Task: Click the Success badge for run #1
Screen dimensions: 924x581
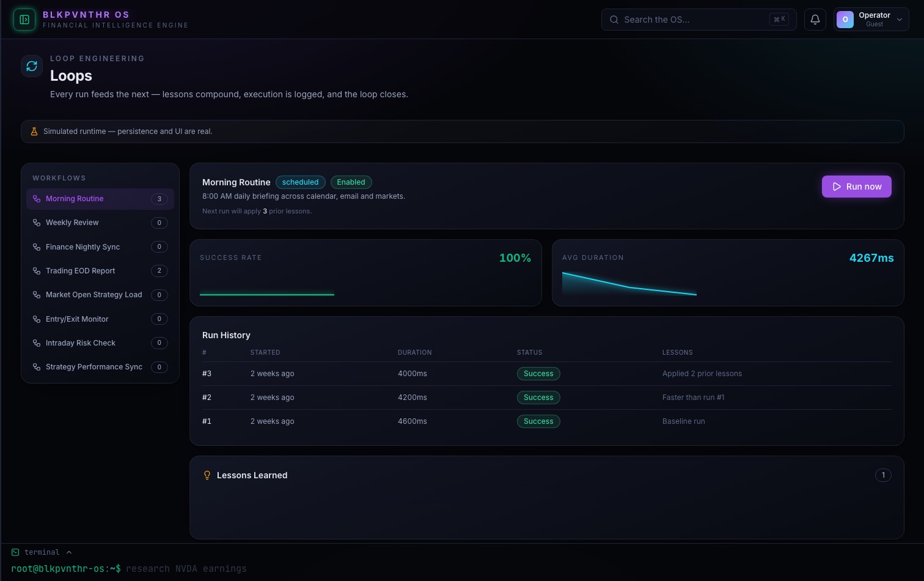Action: [x=538, y=421]
